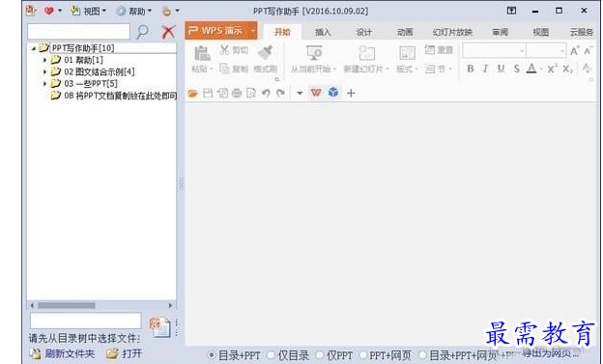
Task: Click the undo arrow icon
Action: click(x=266, y=93)
